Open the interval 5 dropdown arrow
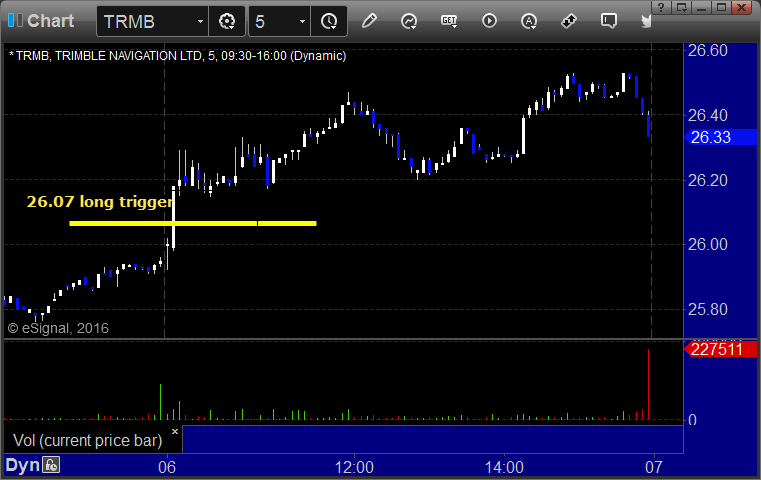 click(302, 21)
